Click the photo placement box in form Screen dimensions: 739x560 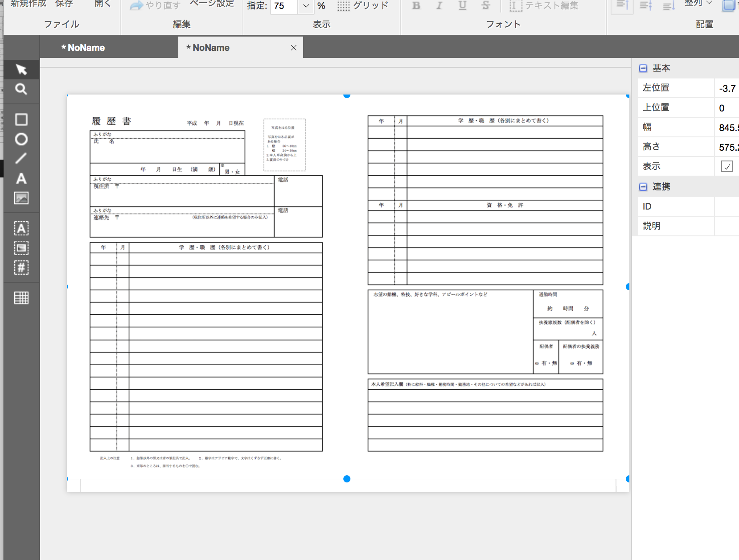285,145
